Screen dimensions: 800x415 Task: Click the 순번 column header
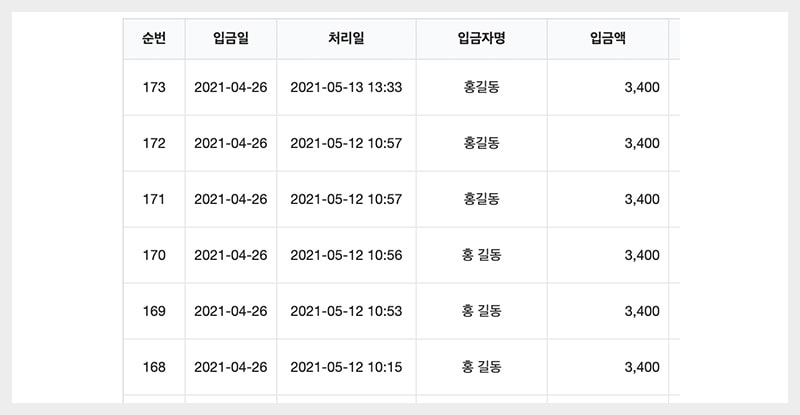[154, 39]
